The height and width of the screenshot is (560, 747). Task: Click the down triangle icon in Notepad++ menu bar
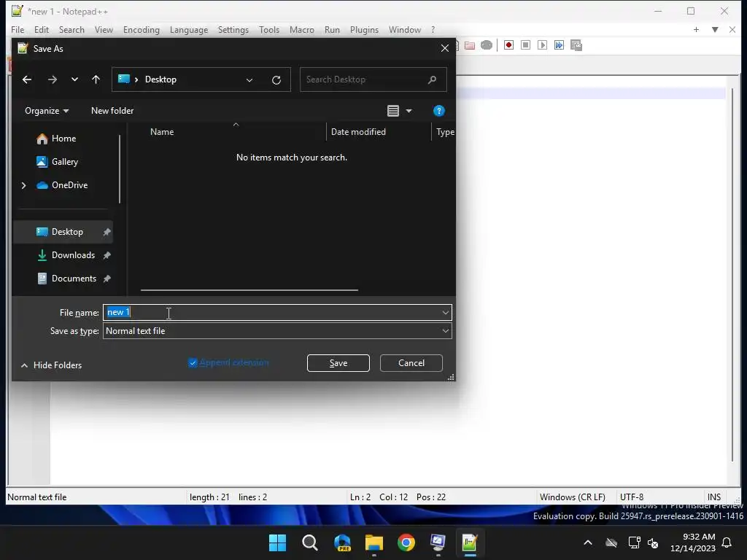click(x=715, y=29)
